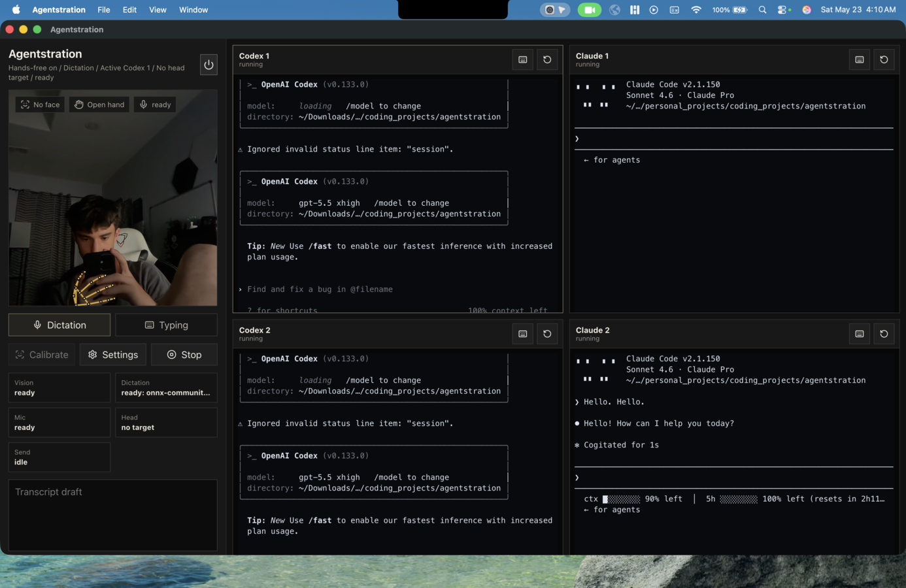
Task: Click the Vision ready status tile
Action: pyautogui.click(x=59, y=388)
